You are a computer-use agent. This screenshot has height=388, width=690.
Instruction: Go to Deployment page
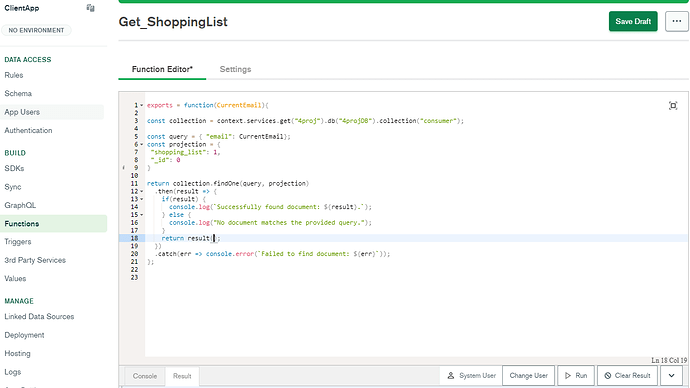tap(24, 335)
